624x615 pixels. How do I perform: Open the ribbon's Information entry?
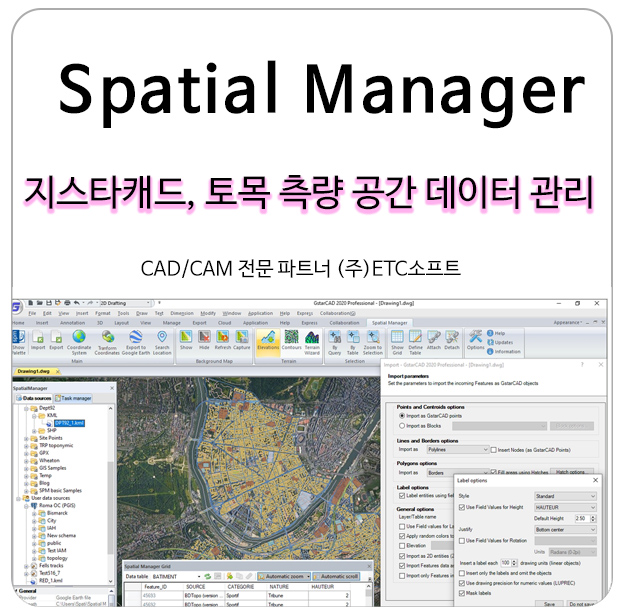click(504, 351)
